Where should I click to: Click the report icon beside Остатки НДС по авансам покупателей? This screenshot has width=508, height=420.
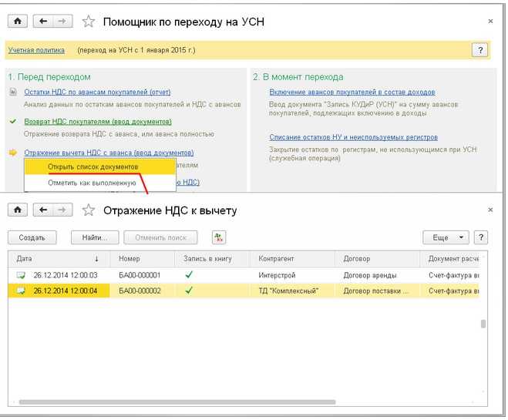13,92
